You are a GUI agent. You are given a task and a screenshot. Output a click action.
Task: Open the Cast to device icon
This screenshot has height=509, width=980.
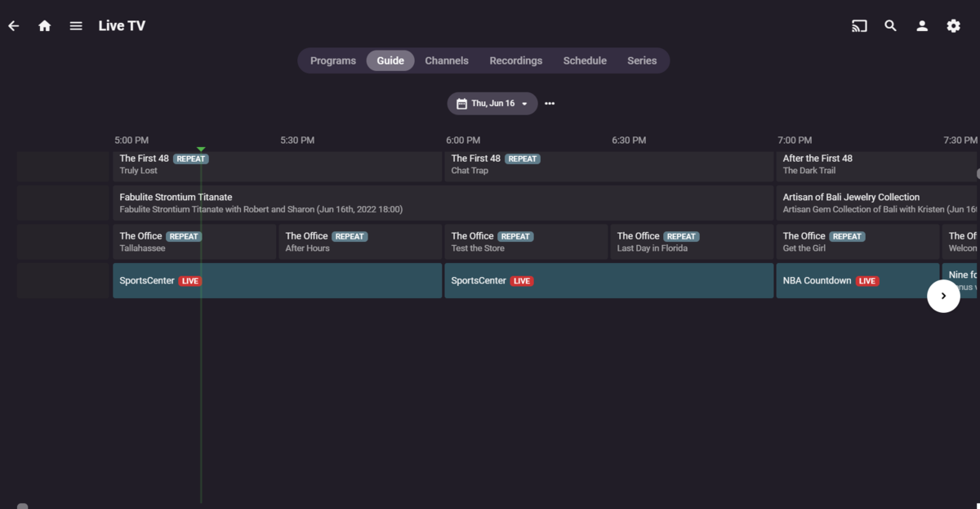pyautogui.click(x=859, y=26)
